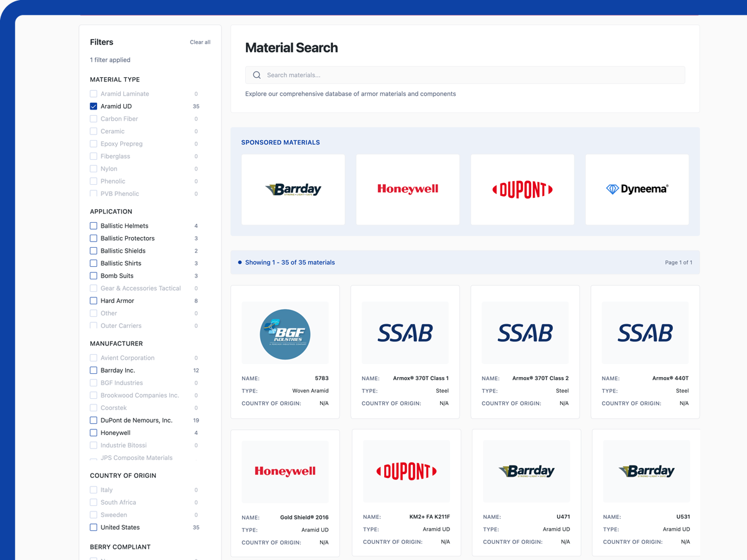
Task: Uncheck the Aramid UD filter
Action: 93,106
